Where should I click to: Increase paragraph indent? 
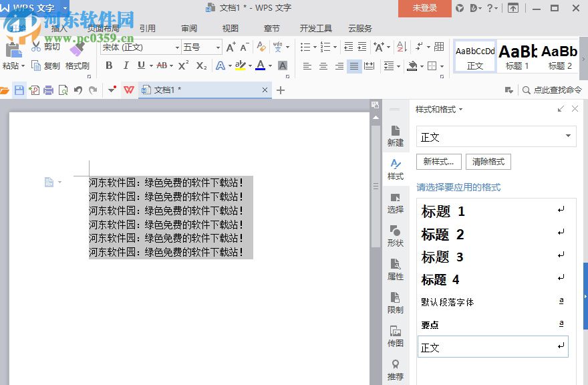click(362, 47)
